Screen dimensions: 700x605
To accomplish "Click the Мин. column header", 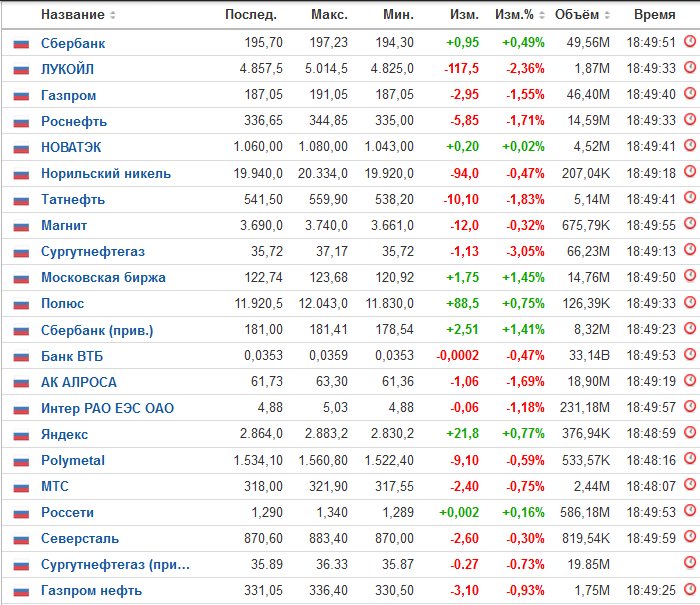I will click(x=398, y=15).
